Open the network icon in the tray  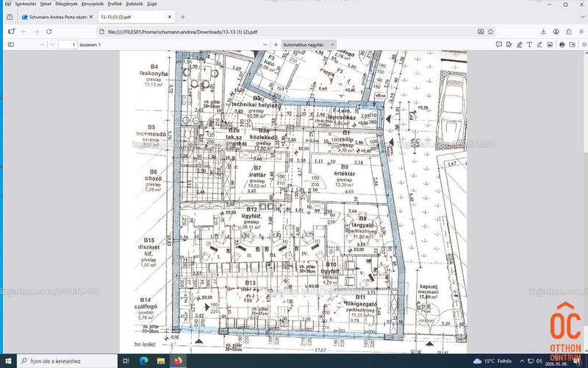click(x=531, y=361)
